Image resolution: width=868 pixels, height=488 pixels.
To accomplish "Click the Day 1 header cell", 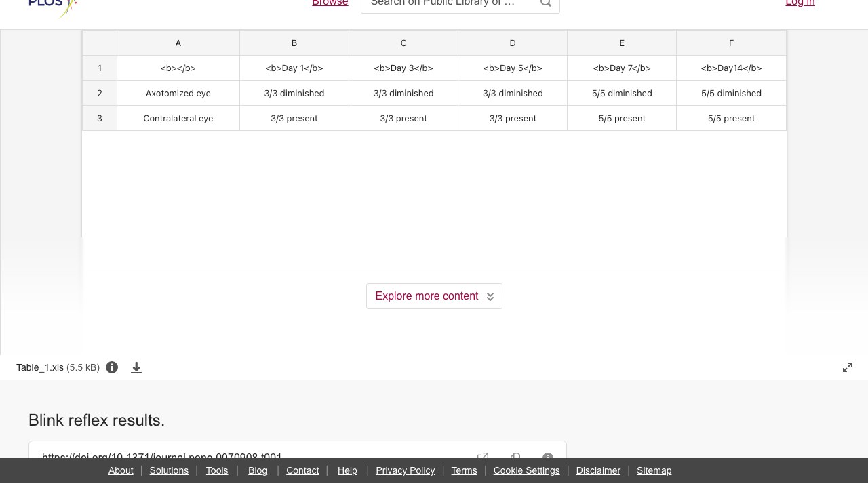I will click(294, 68).
